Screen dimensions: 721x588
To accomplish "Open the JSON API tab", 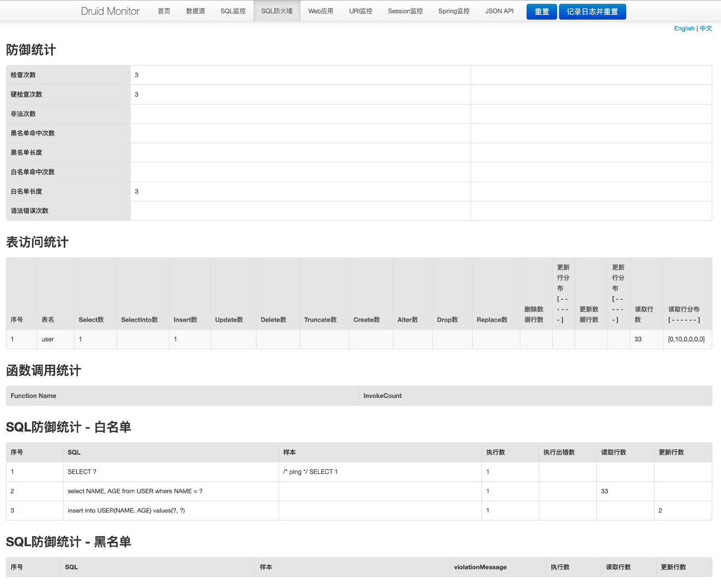I will point(499,11).
